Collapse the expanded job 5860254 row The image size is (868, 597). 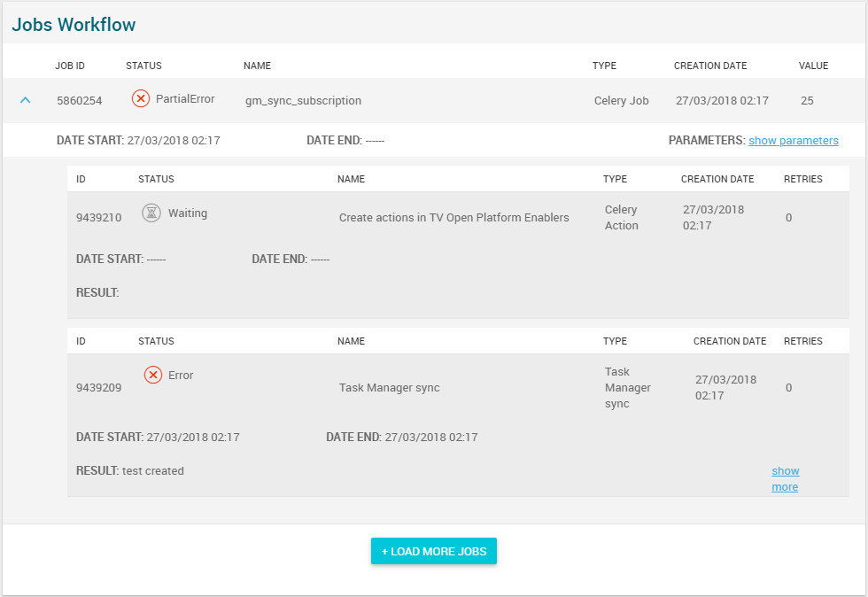tap(26, 100)
